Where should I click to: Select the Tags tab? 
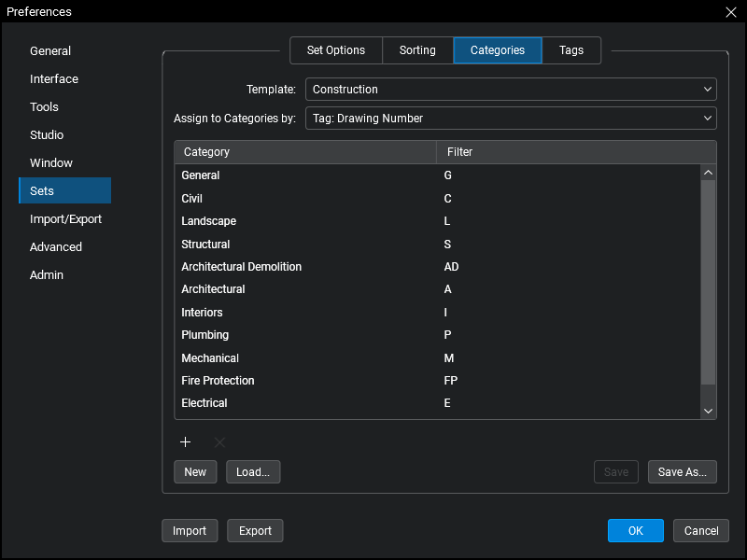tap(571, 50)
